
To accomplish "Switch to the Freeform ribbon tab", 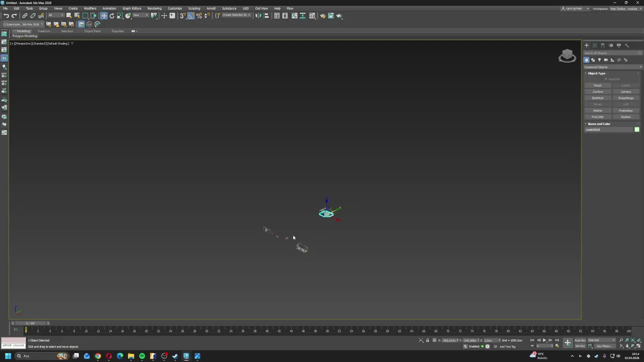I will coord(44,31).
